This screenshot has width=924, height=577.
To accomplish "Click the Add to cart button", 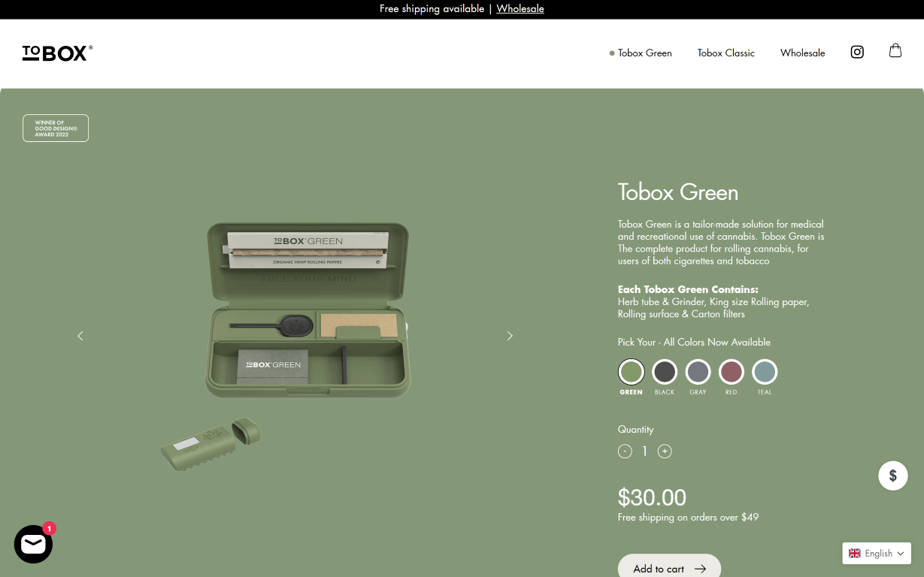I will (669, 568).
